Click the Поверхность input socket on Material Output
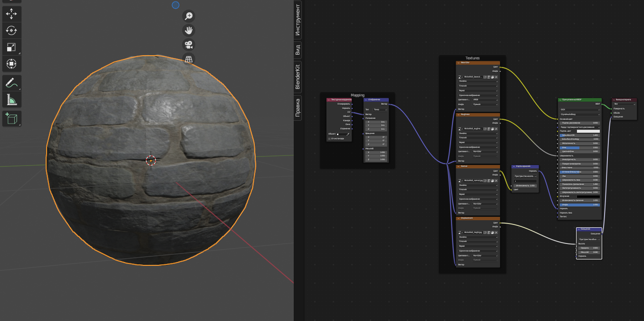The height and width of the screenshot is (321, 644). (x=611, y=109)
